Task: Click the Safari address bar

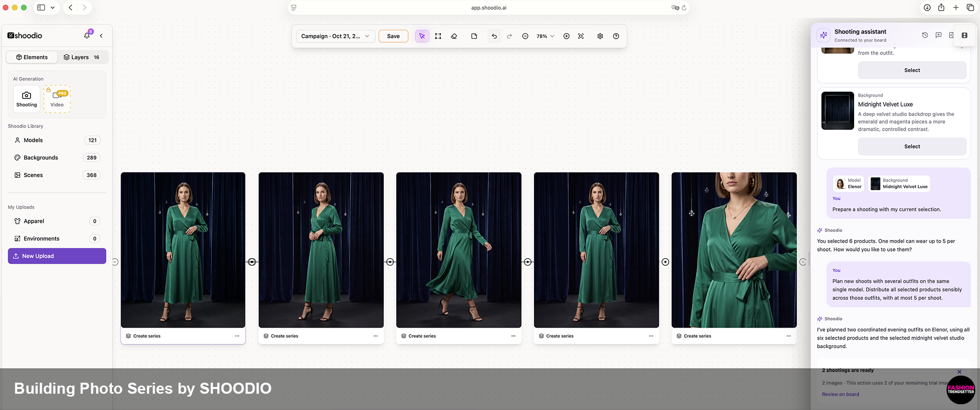Action: point(489,8)
